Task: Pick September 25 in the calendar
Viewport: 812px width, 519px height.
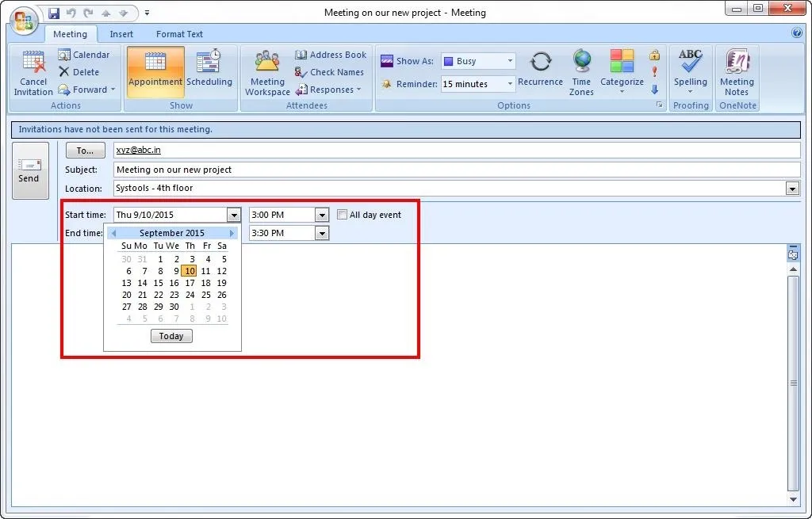Action: [x=206, y=295]
